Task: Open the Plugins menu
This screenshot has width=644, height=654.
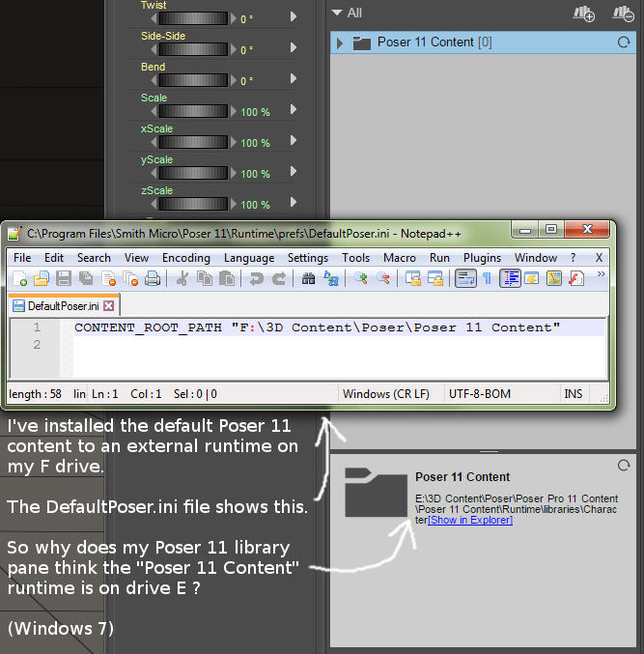Action: point(482,258)
